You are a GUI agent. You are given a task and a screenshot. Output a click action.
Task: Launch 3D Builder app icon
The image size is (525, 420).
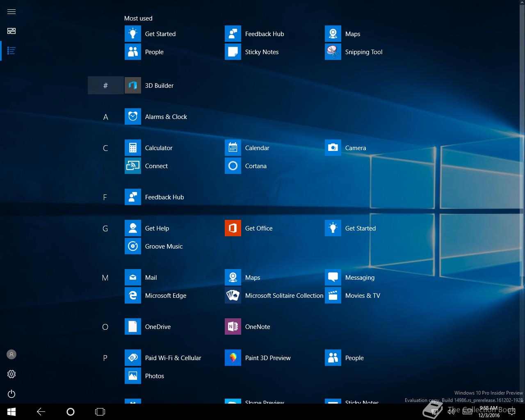point(133,85)
